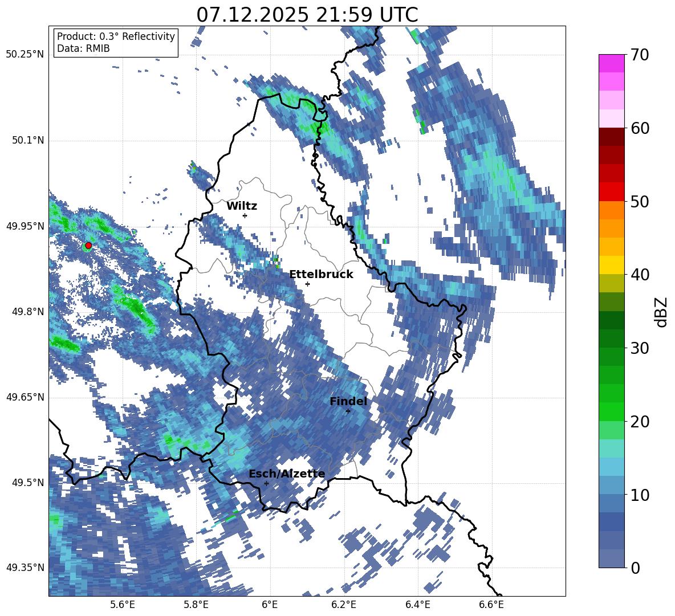Viewport: 675px width, 616px height.
Task: Click the 50.25°N latitude label
Action: pos(25,55)
